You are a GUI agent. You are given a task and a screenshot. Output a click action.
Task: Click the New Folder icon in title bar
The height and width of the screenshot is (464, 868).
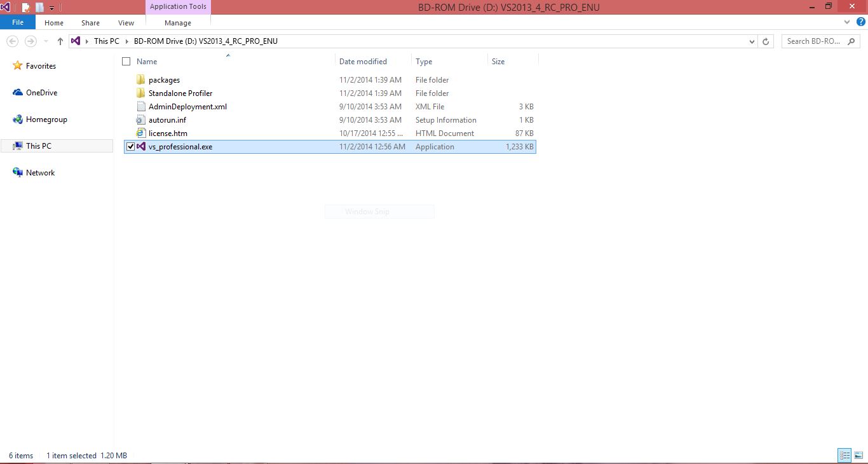40,8
